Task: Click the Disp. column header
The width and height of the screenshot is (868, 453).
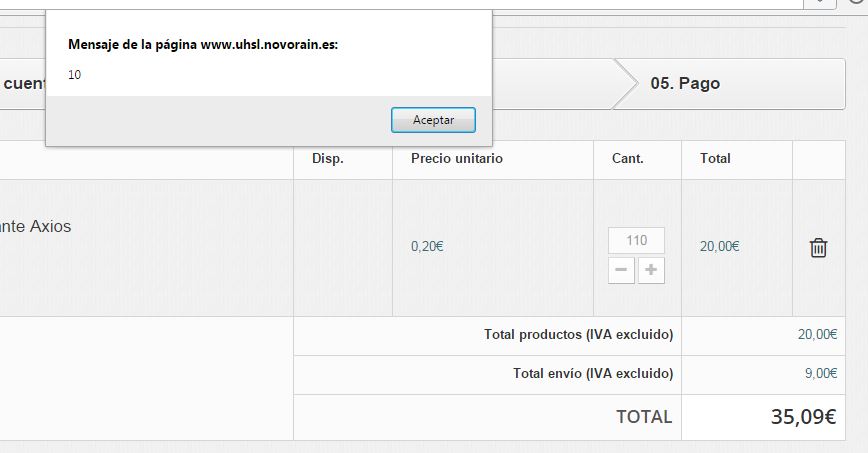Action: point(328,159)
